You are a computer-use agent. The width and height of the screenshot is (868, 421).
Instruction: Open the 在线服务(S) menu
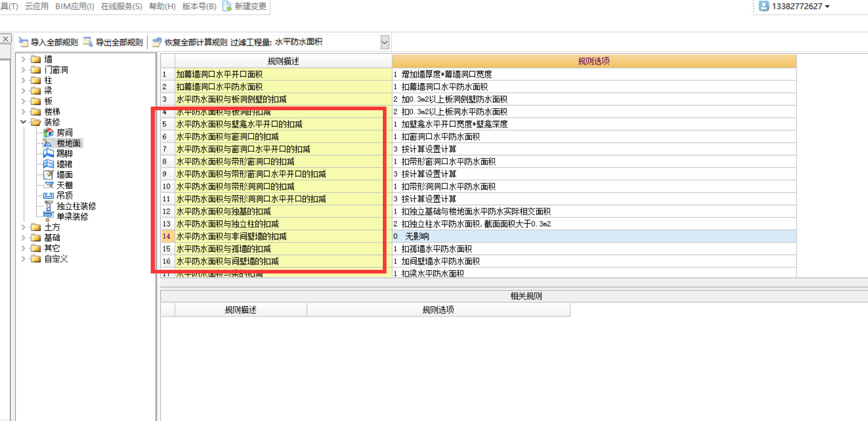point(121,6)
